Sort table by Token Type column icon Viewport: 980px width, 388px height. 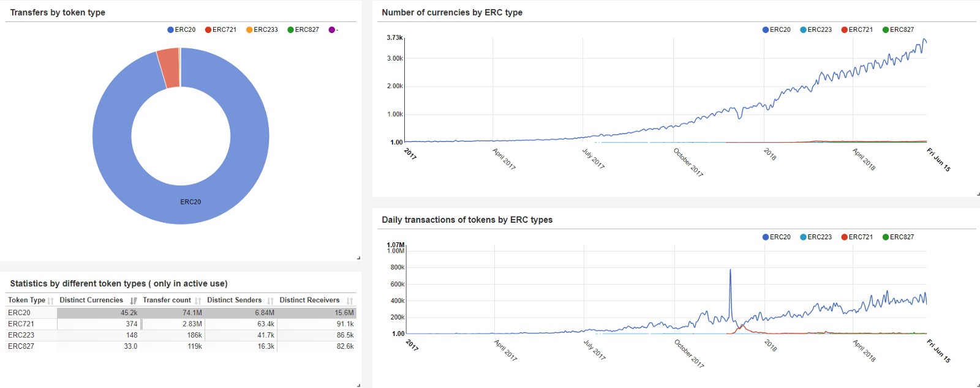point(50,300)
